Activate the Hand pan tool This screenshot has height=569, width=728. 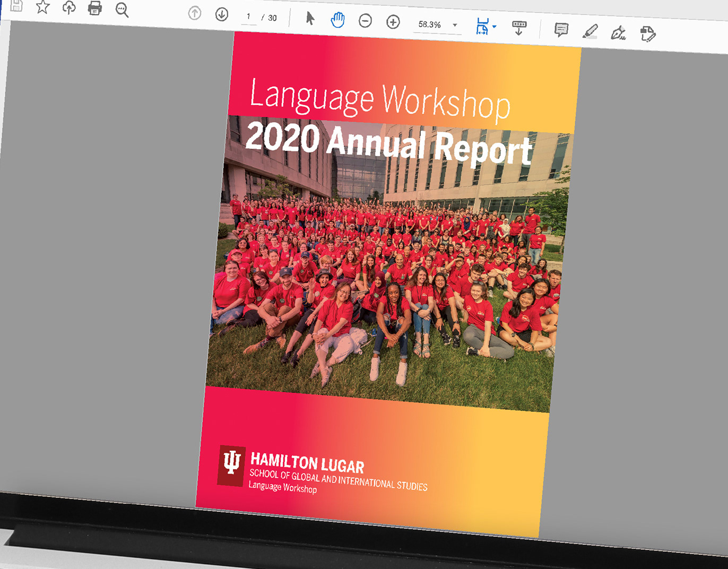(x=337, y=20)
